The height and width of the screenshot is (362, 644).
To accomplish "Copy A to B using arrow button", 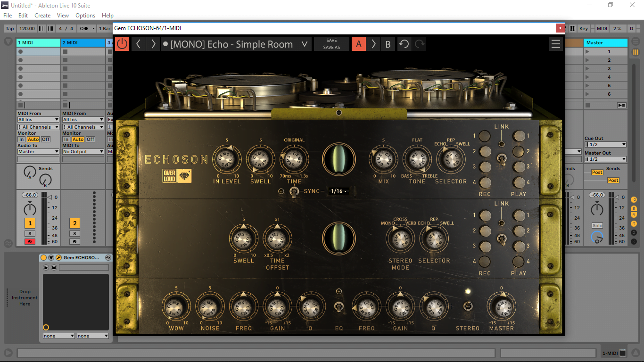I will click(373, 44).
